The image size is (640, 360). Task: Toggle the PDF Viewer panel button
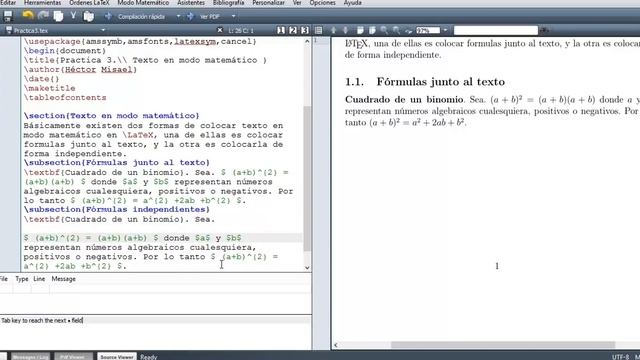[x=73, y=357]
